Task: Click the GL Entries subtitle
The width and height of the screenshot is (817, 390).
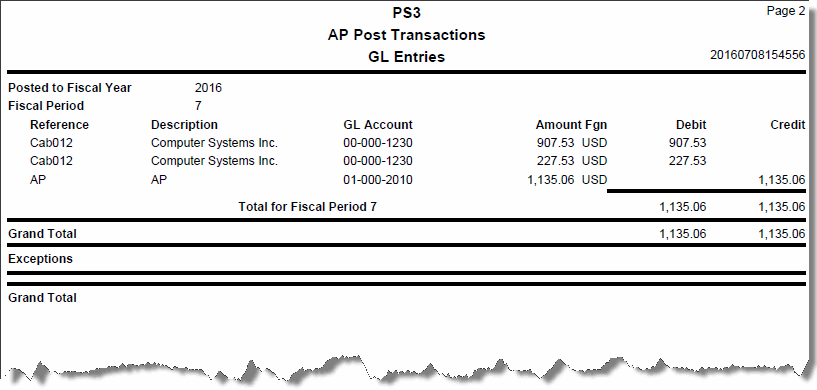Action: tap(406, 57)
